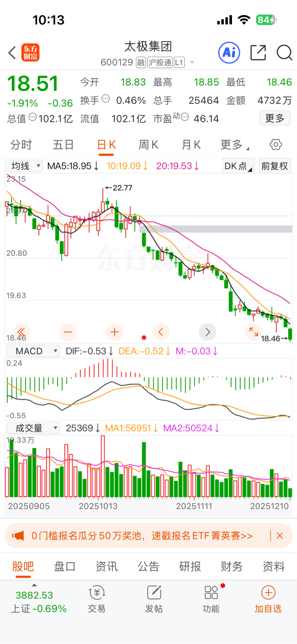297x644 pixels.
Task: Open the 公告 tab
Action: tap(148, 567)
